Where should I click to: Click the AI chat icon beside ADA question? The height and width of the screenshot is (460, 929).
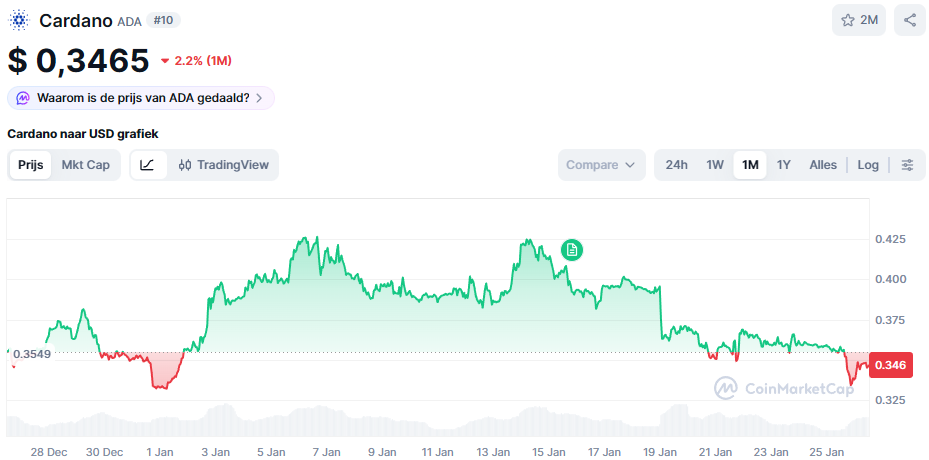pyautogui.click(x=23, y=98)
